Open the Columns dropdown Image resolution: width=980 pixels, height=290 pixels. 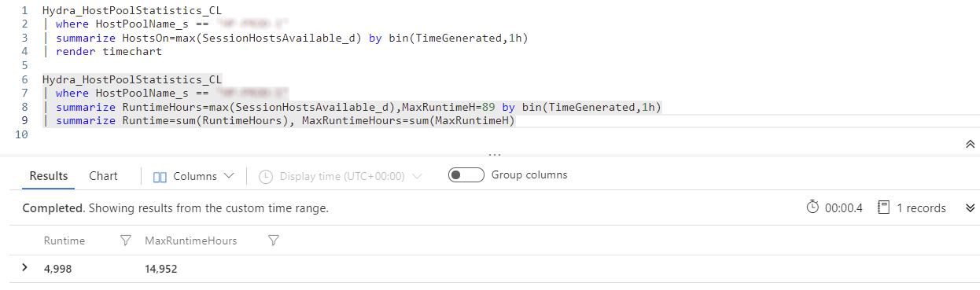pyautogui.click(x=193, y=177)
